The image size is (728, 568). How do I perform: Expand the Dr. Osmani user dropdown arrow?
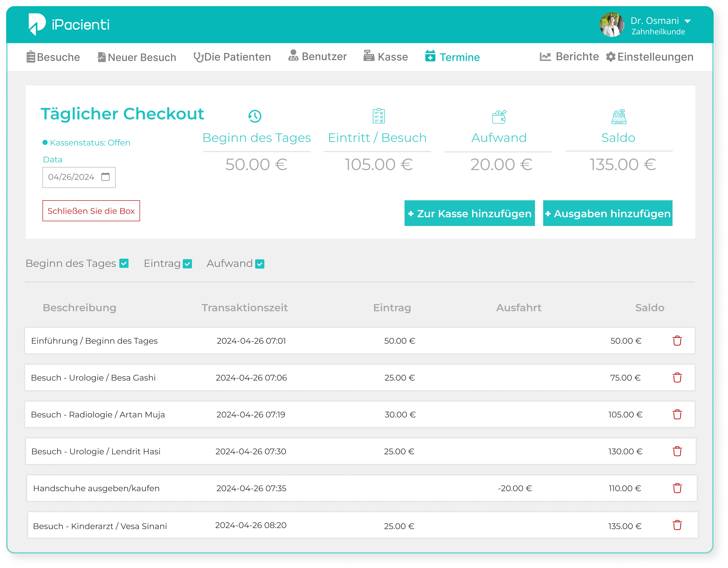pyautogui.click(x=688, y=21)
